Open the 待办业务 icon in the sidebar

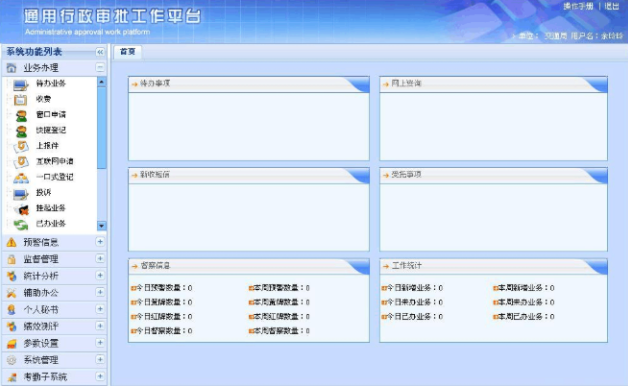pos(20,84)
